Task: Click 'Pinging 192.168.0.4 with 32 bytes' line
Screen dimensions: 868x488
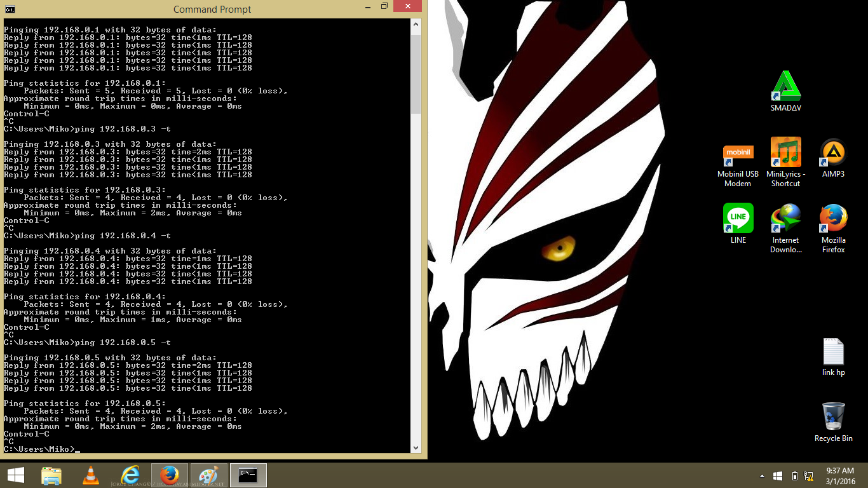Action: point(110,251)
